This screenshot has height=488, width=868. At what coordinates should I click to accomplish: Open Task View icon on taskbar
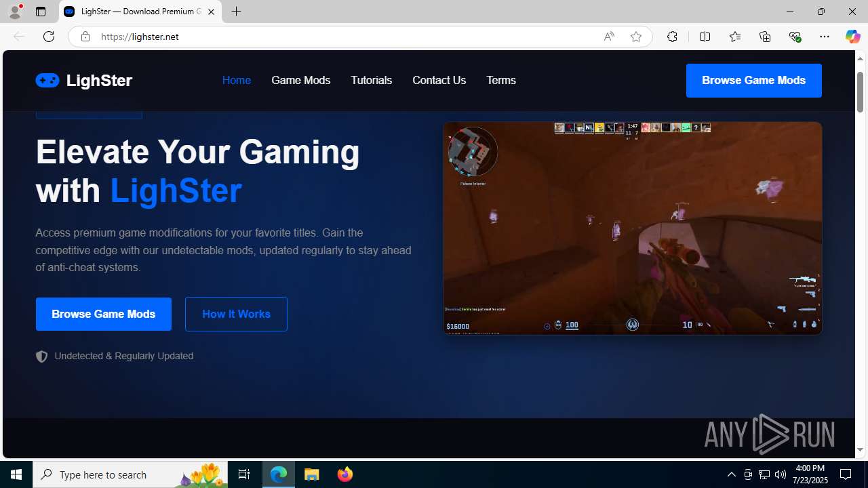click(244, 474)
